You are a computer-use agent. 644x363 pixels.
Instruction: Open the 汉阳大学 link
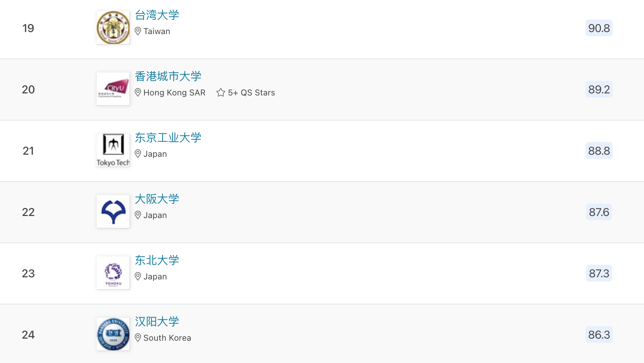tap(157, 322)
